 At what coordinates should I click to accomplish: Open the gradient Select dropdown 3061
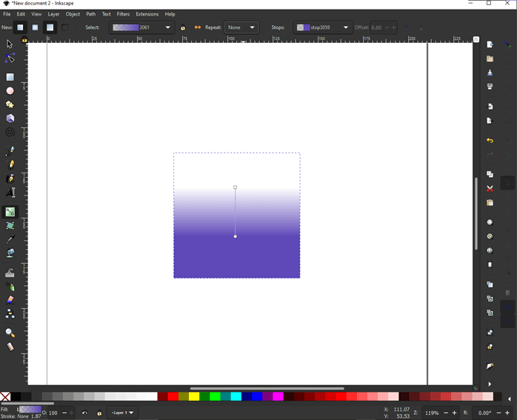coord(141,27)
